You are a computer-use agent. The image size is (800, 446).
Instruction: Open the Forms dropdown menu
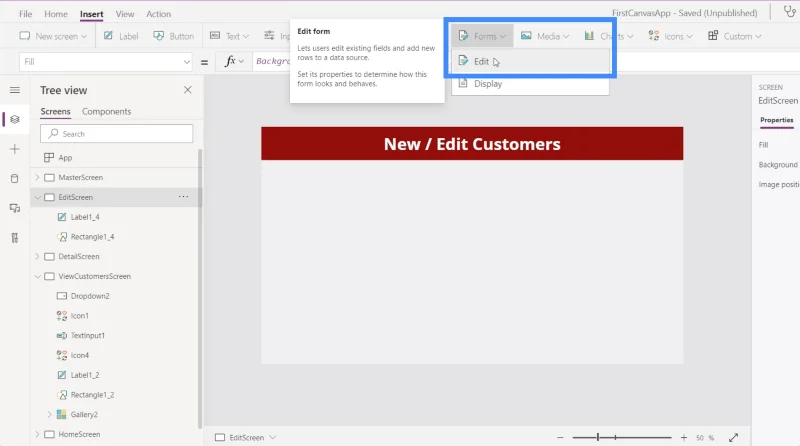(482, 36)
